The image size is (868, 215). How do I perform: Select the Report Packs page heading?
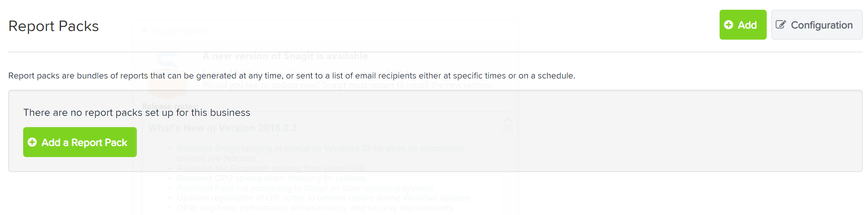pyautogui.click(x=53, y=26)
